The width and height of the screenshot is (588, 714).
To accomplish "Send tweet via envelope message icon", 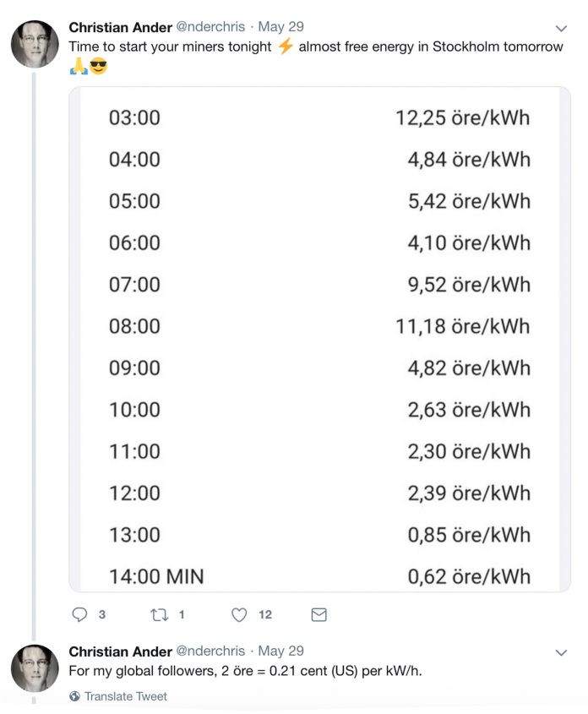I will point(318,615).
